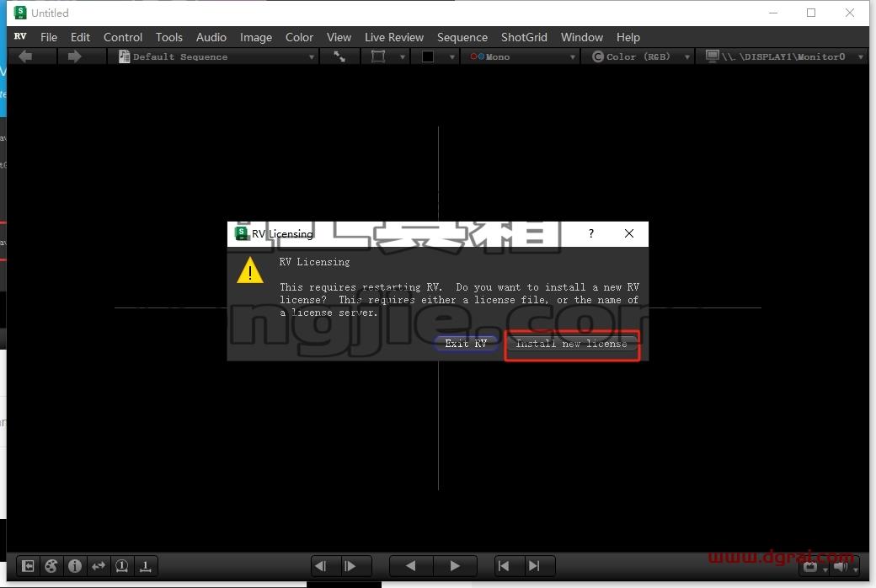
Task: Click the color wheel icon in the bottom toolbar
Action: tap(51, 566)
